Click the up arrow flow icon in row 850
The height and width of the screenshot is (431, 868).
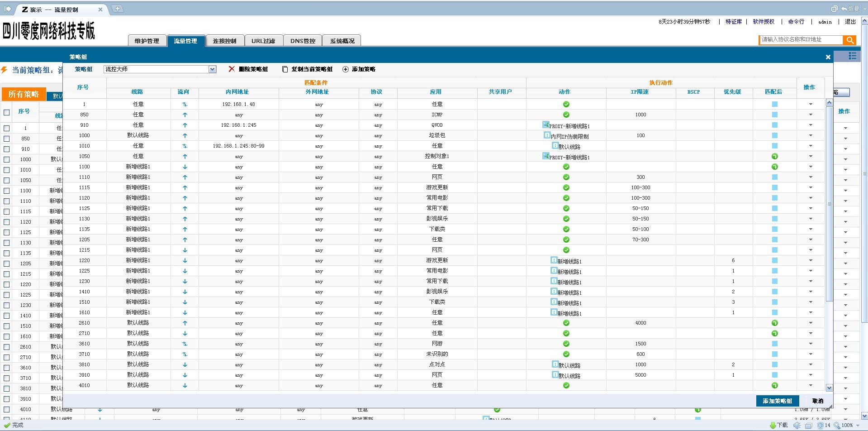185,115
